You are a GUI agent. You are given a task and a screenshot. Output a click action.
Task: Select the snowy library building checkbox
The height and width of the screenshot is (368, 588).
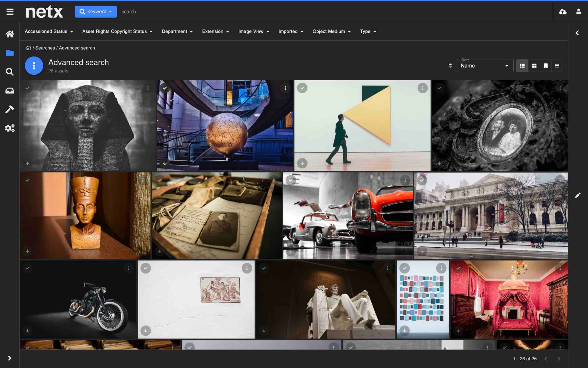pyautogui.click(x=422, y=180)
